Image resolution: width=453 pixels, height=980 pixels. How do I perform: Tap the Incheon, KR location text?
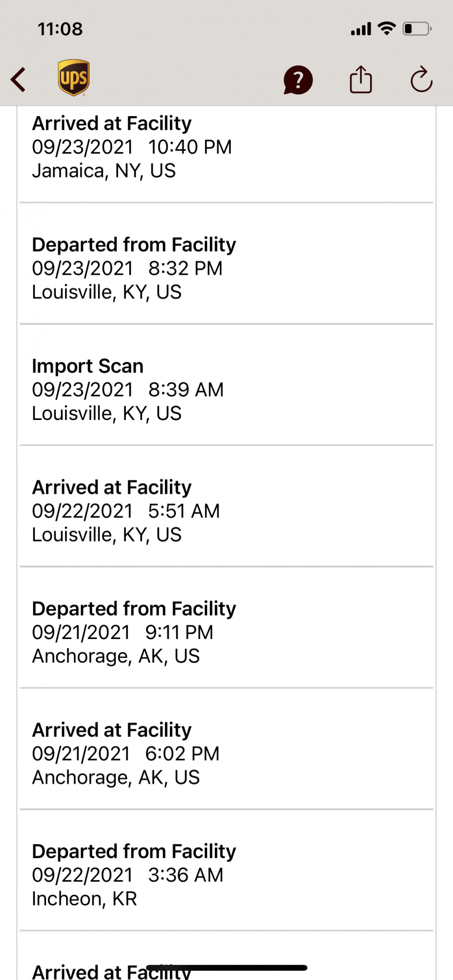coord(84,899)
